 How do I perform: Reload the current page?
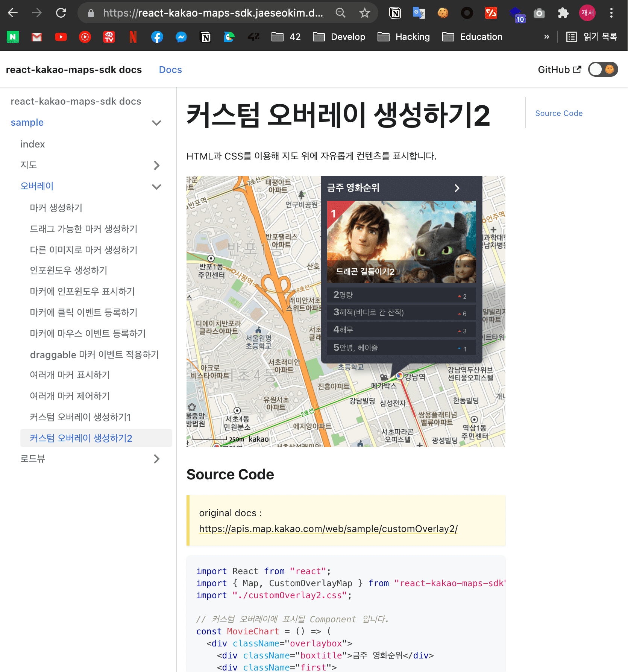[61, 12]
